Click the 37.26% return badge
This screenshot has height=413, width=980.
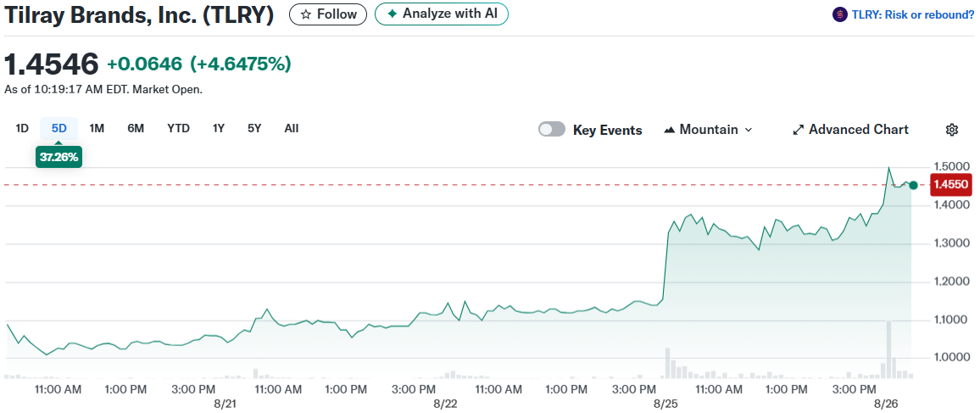(x=58, y=158)
